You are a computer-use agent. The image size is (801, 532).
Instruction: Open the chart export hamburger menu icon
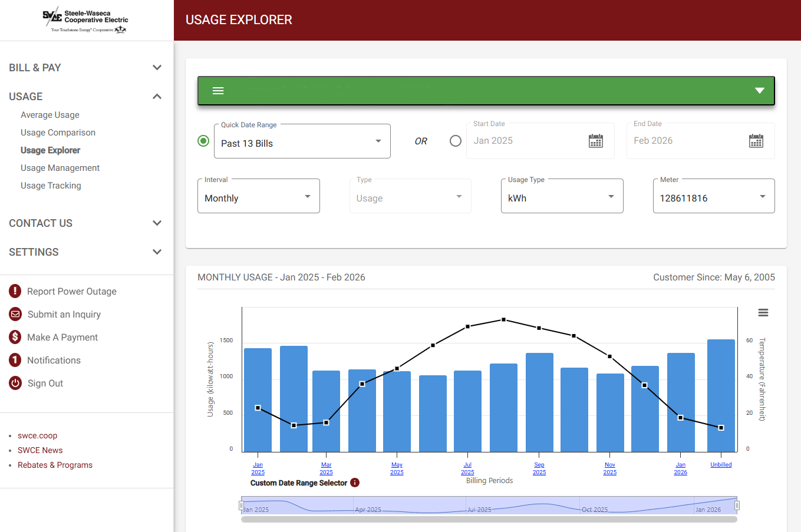click(763, 312)
